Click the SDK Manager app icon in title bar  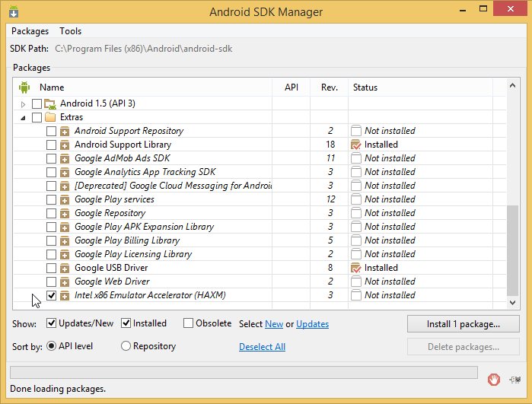click(14, 11)
